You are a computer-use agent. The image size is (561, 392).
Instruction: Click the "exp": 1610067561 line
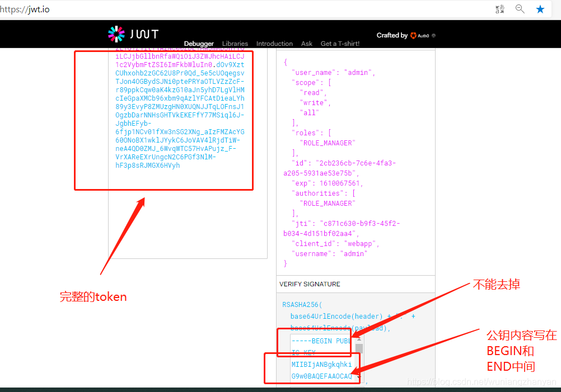click(328, 183)
